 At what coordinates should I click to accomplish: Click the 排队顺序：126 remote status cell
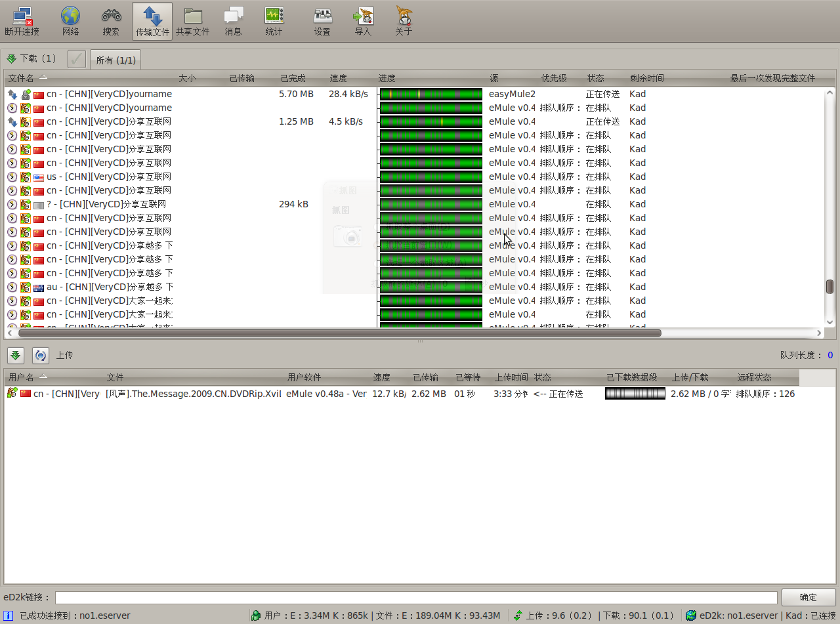pyautogui.click(x=765, y=394)
